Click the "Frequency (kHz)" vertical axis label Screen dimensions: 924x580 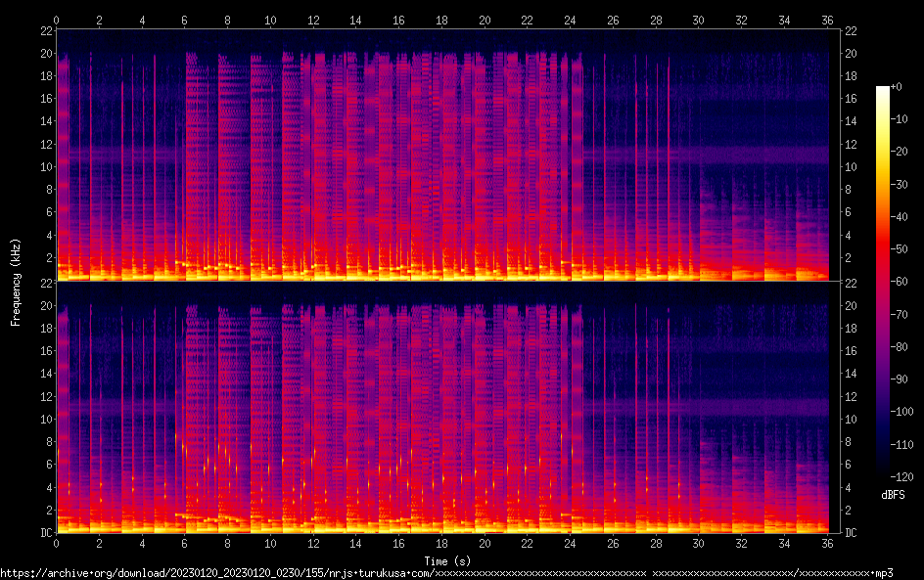pyautogui.click(x=16, y=281)
